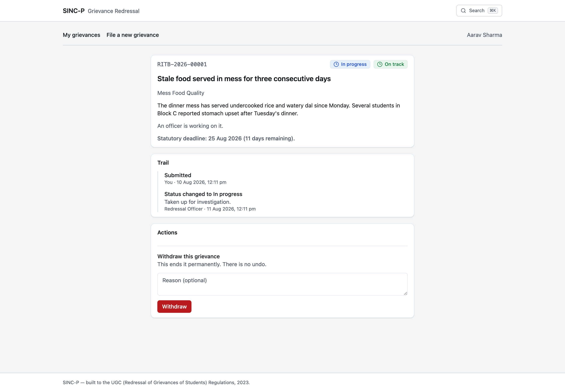This screenshot has width=565, height=392.
Task: Click the Statutory deadline line
Action: pos(226,138)
